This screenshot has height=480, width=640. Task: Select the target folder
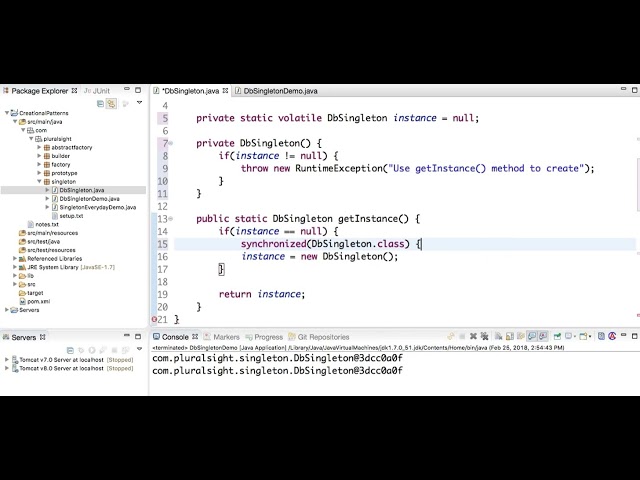coord(35,293)
